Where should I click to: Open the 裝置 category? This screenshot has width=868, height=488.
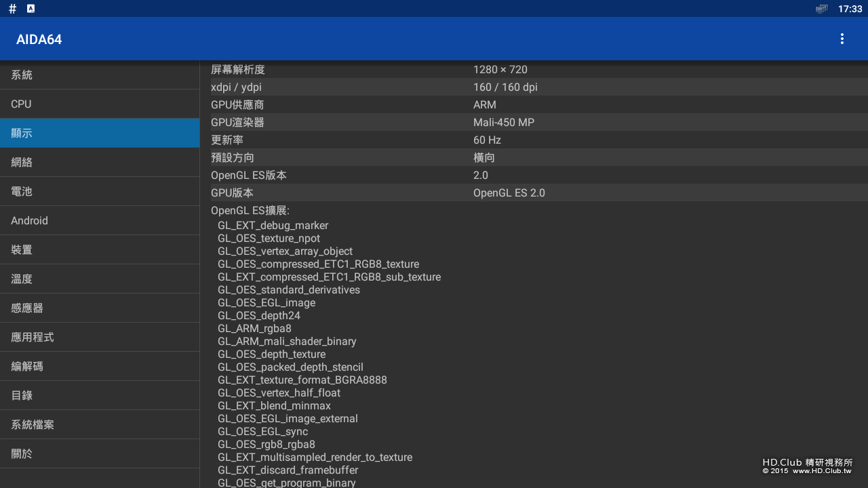coord(100,249)
